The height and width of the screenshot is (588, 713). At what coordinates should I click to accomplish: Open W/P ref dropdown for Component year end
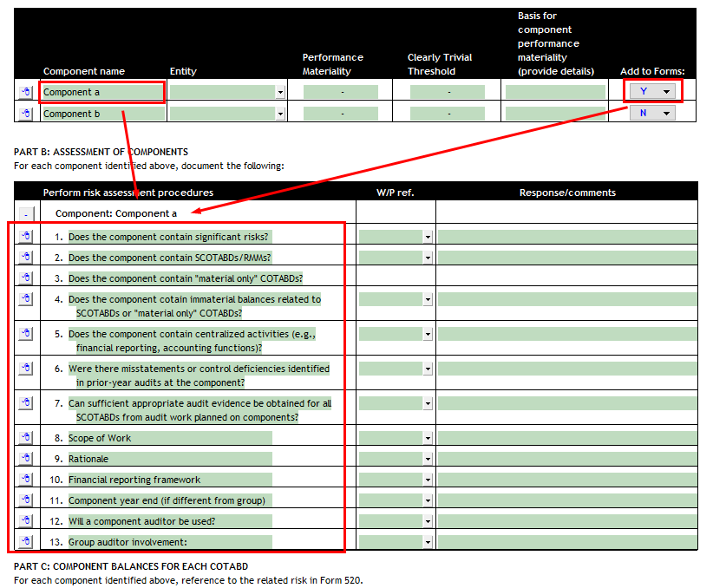coord(428,500)
